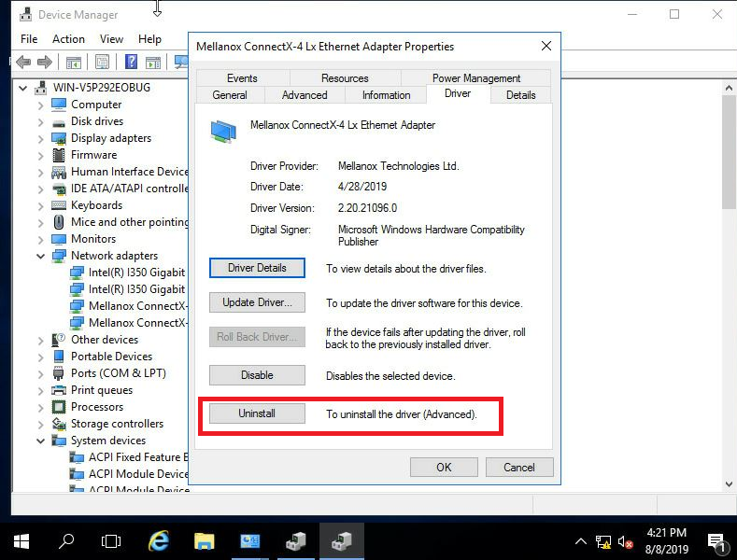
Task: Select the Processors category icon
Action: 59,407
